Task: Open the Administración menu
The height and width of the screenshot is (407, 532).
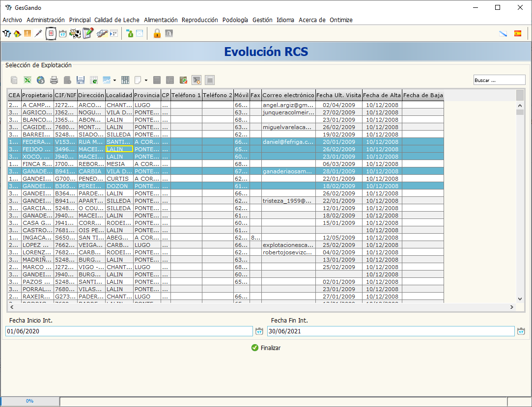Action: click(46, 20)
